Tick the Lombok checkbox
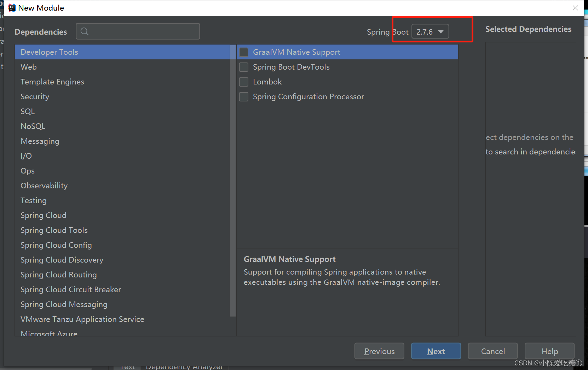The height and width of the screenshot is (370, 588). pyautogui.click(x=244, y=82)
